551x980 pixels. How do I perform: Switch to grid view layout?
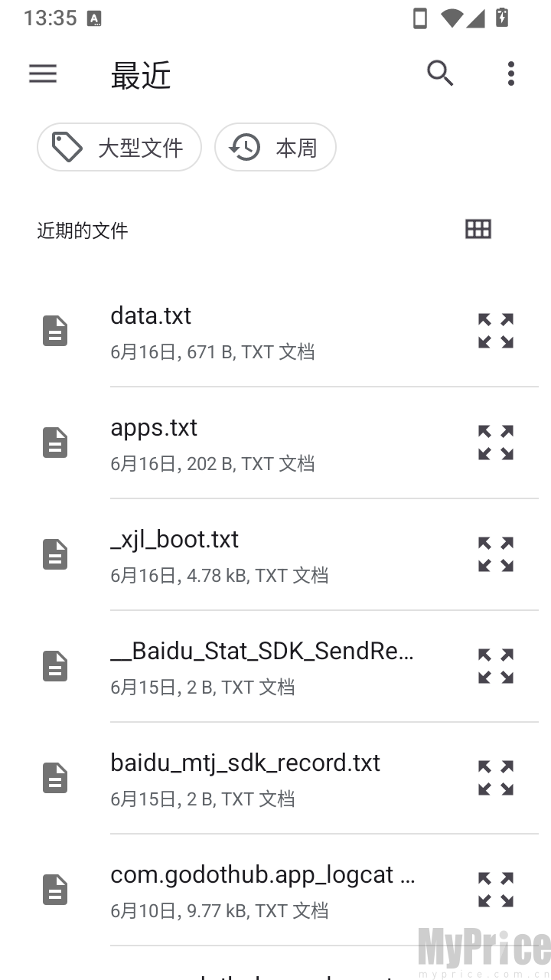(478, 229)
